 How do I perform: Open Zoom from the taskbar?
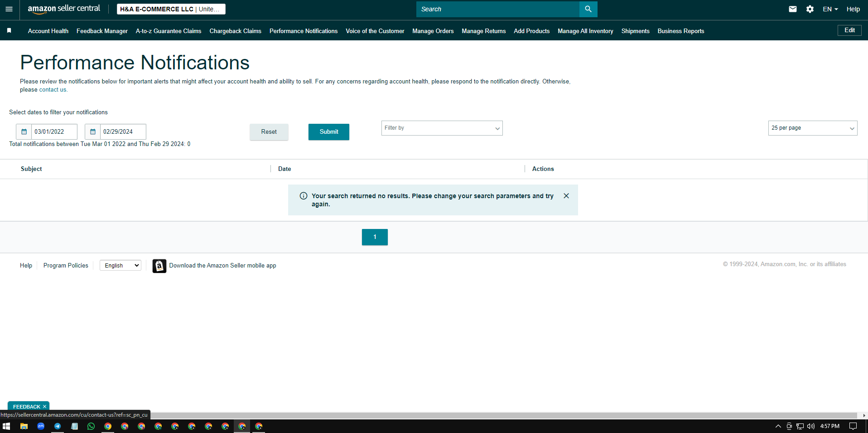41,426
